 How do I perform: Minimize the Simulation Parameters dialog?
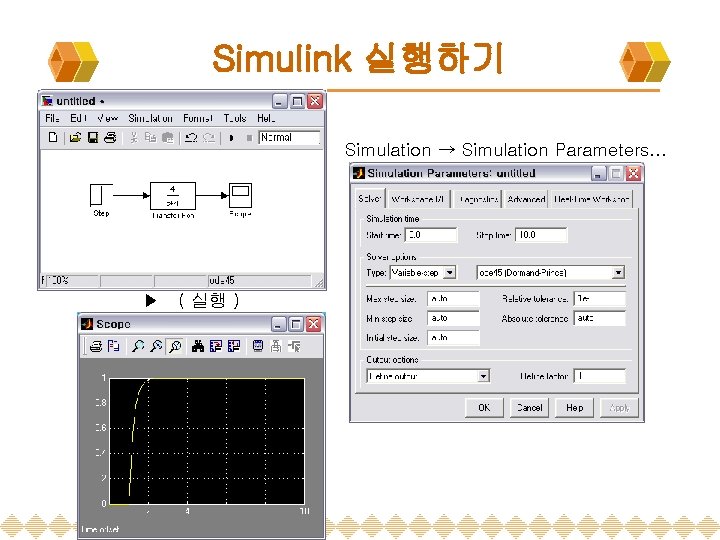coord(598,174)
